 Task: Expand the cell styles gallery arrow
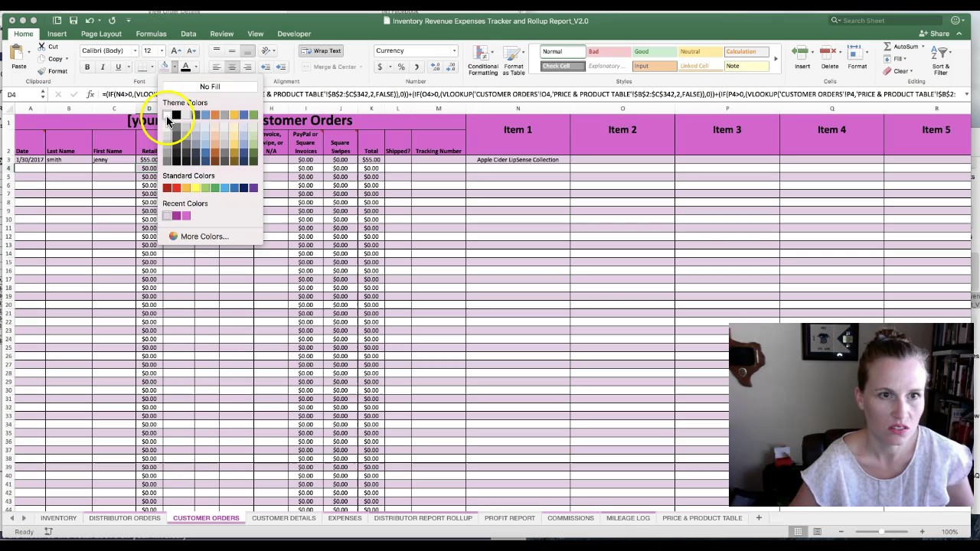click(x=776, y=59)
